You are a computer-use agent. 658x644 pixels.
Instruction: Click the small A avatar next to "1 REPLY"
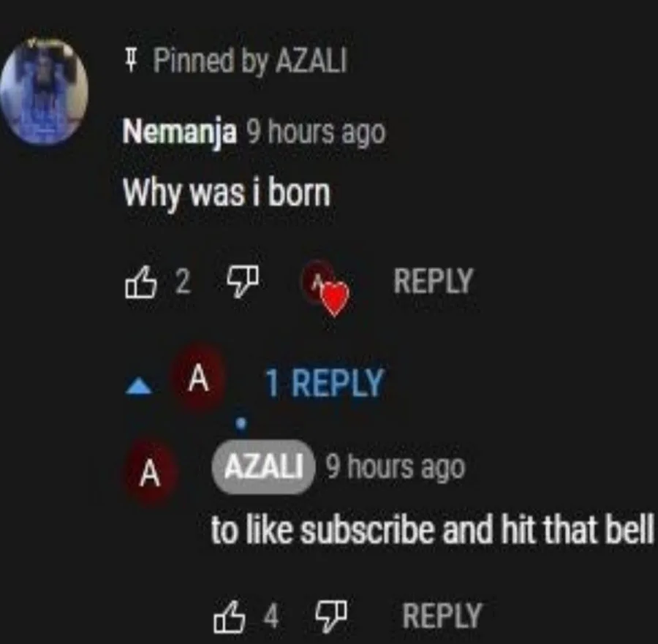tap(197, 379)
